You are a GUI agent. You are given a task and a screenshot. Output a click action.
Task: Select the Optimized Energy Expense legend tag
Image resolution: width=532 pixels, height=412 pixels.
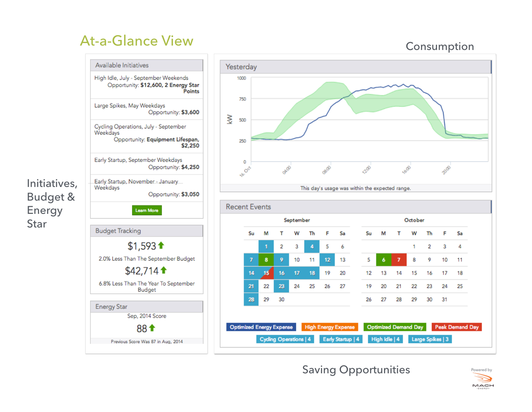pos(261,327)
